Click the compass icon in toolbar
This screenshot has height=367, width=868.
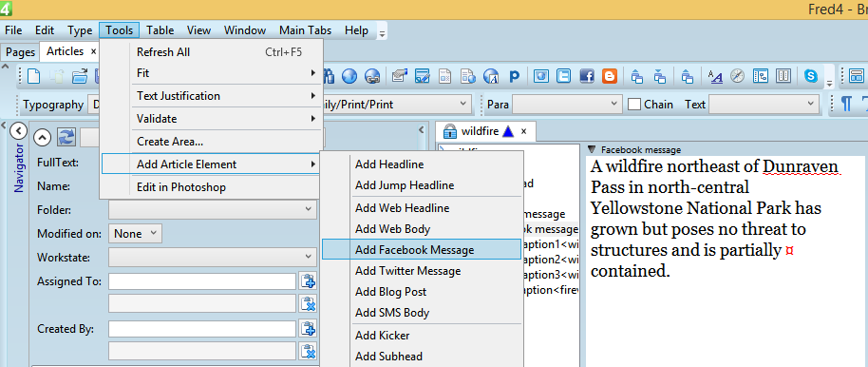pyautogui.click(x=737, y=75)
